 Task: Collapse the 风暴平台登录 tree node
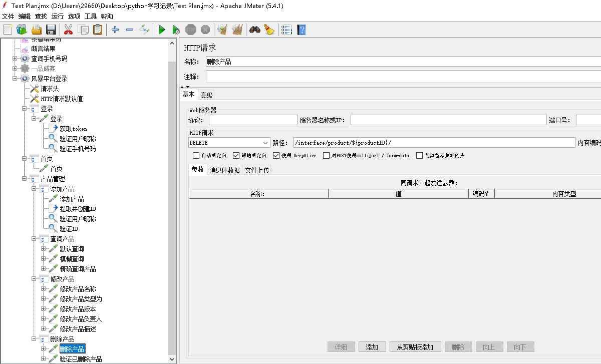pyautogui.click(x=15, y=79)
